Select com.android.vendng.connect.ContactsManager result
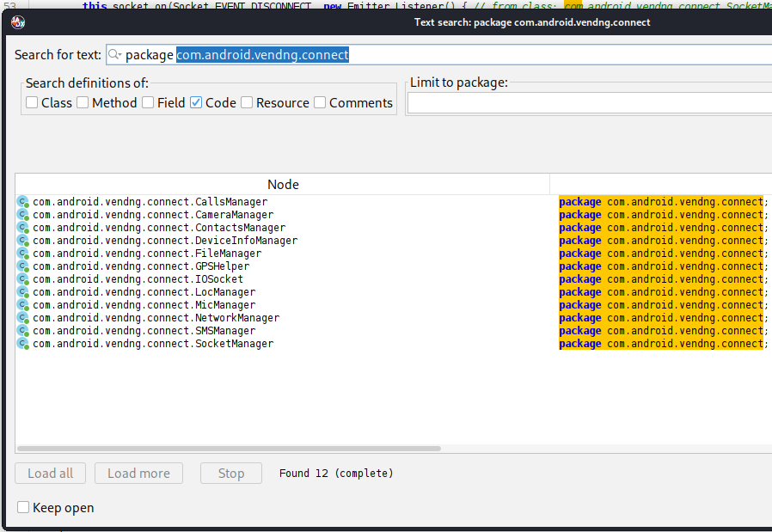Viewport: 772px width, 532px height. coord(159,228)
